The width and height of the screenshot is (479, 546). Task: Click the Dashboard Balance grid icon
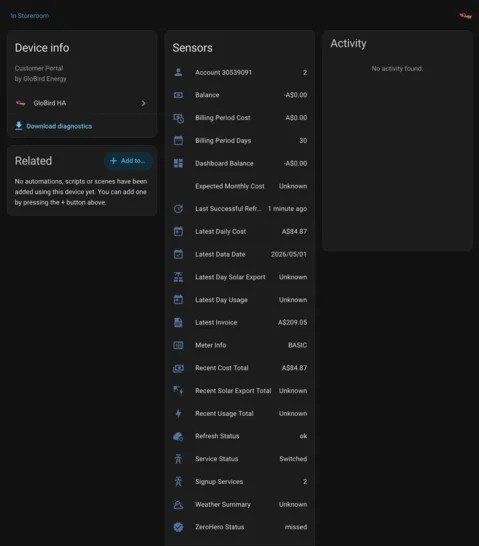[178, 163]
